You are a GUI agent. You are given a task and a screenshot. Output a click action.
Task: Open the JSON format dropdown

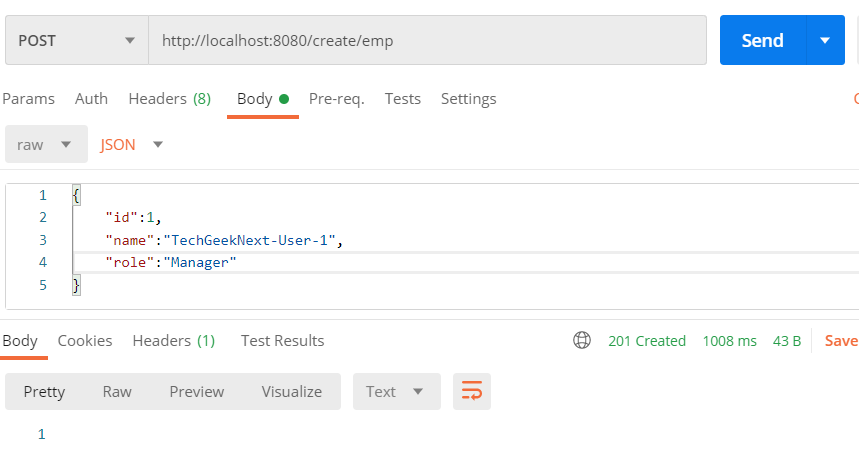coord(131,144)
